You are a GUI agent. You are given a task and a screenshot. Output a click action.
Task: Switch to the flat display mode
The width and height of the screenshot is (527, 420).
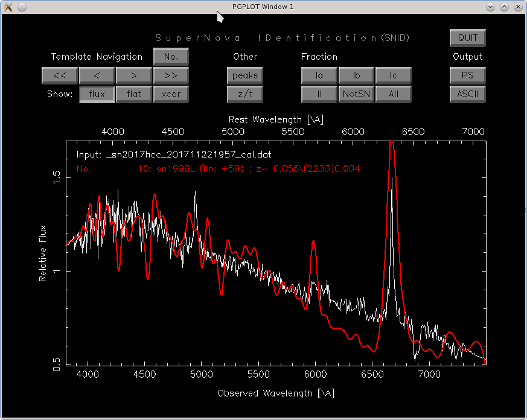click(133, 94)
